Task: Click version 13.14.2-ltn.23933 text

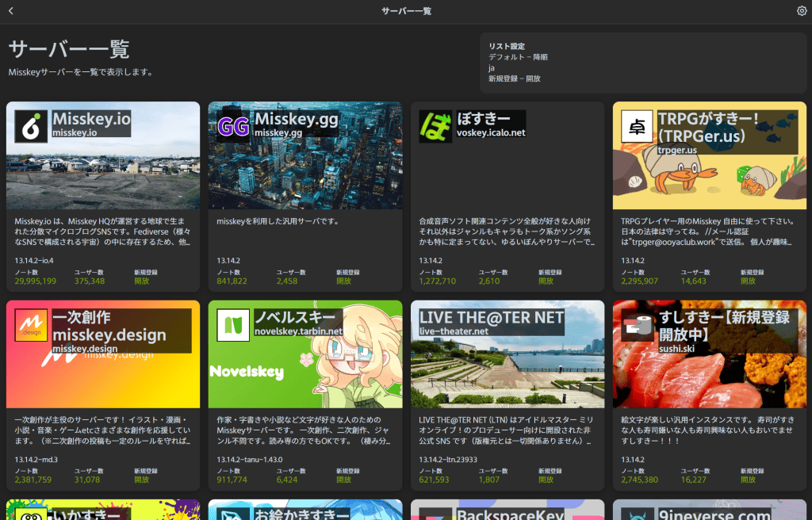Action: [x=448, y=460]
